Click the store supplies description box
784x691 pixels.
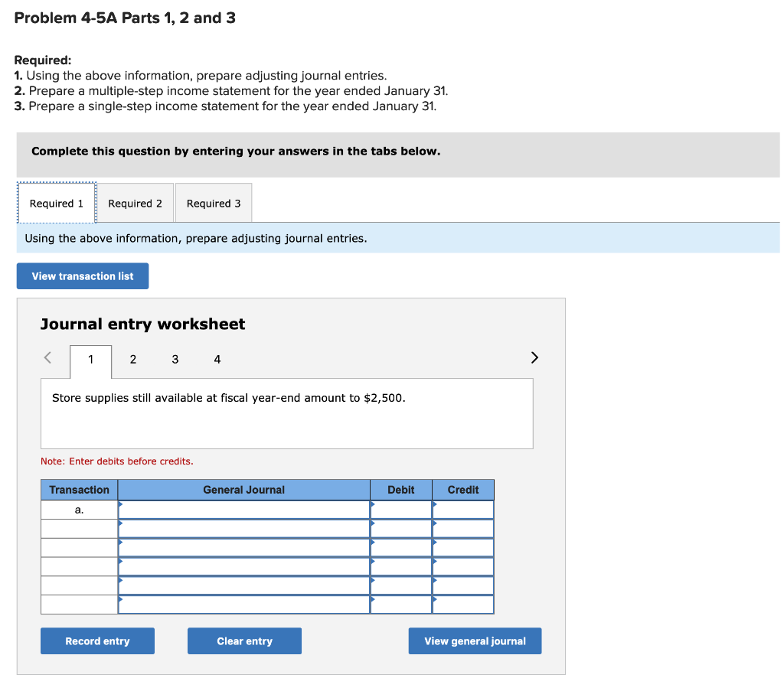tap(287, 412)
